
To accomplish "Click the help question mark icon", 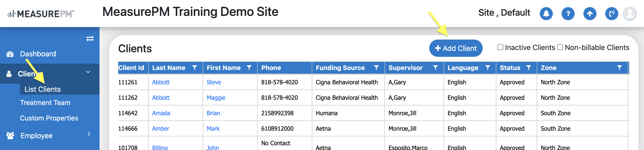I will coord(568,13).
